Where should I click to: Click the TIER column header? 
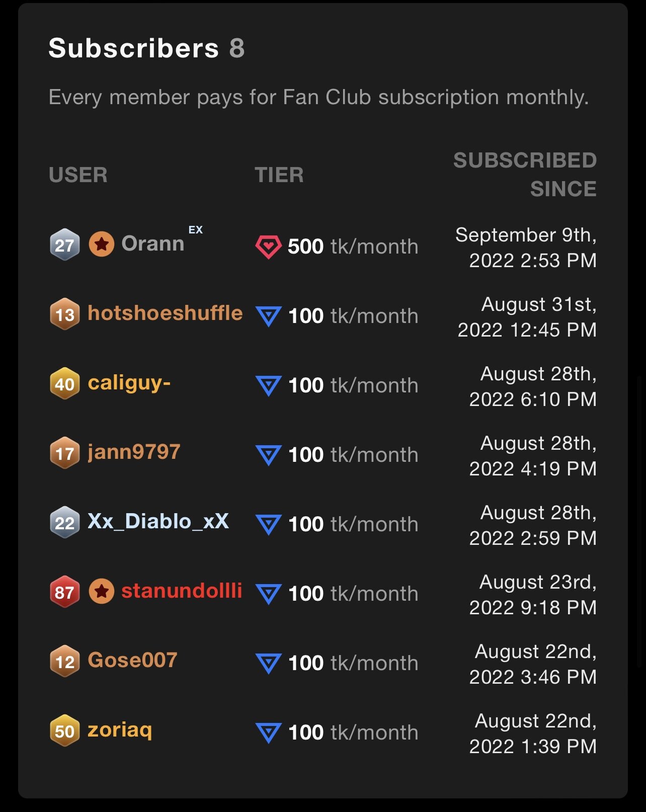click(x=279, y=175)
